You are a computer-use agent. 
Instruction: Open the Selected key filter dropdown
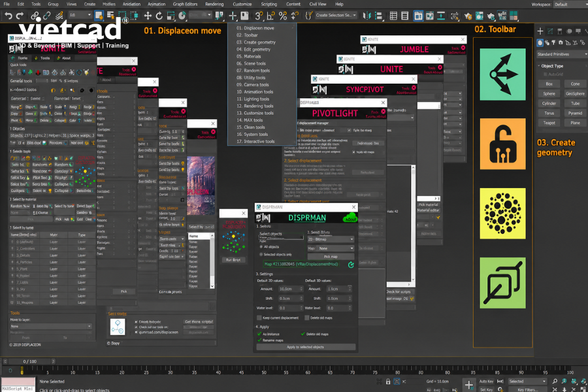coord(527,382)
